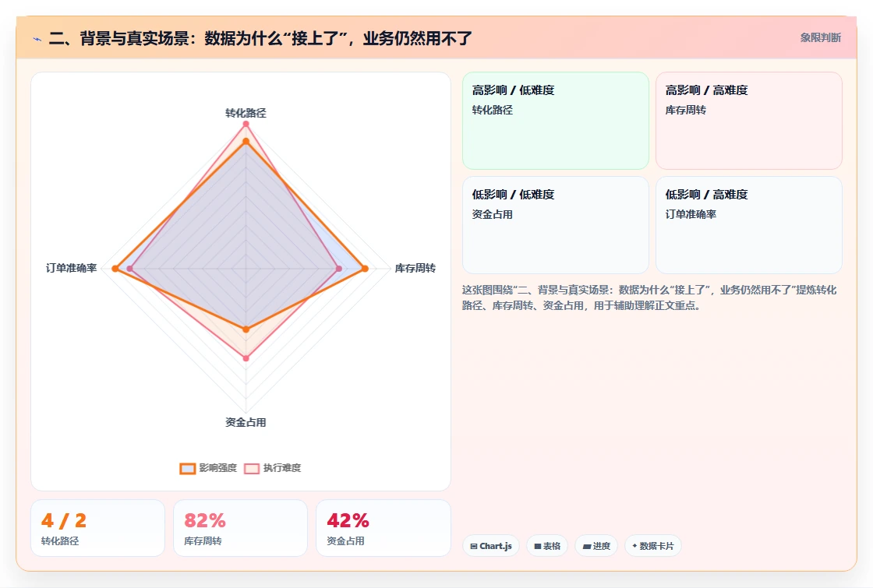Select the orange 影响强度 point on the 库存周转 axis
Image resolution: width=873 pixels, height=588 pixels.
coord(366,269)
